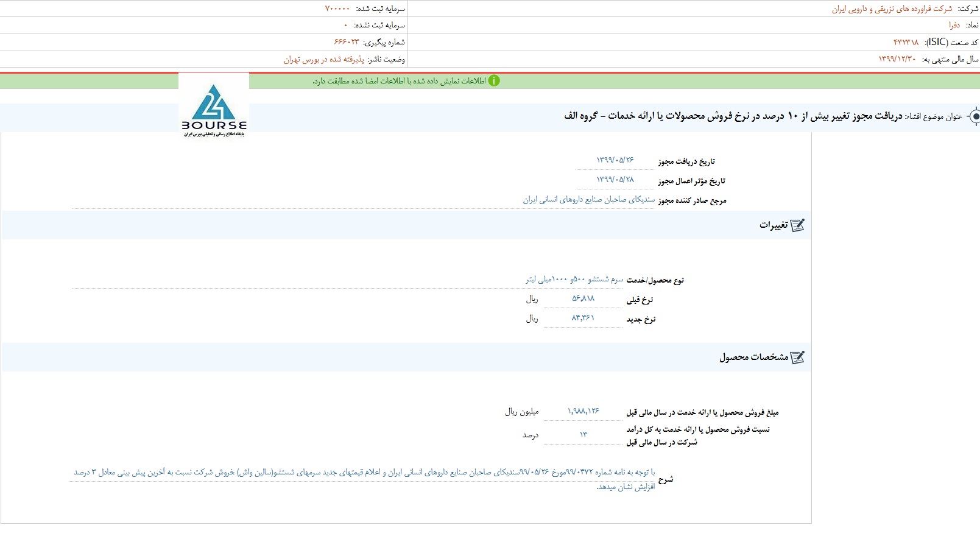Click fiscal year end date ۱۳۹۹/۱۲/۳۰
The image size is (980, 539).
(x=897, y=59)
